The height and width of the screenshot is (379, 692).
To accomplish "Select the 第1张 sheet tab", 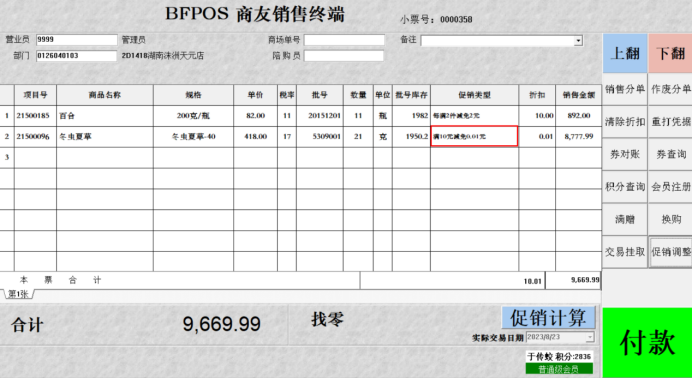I will tap(19, 294).
